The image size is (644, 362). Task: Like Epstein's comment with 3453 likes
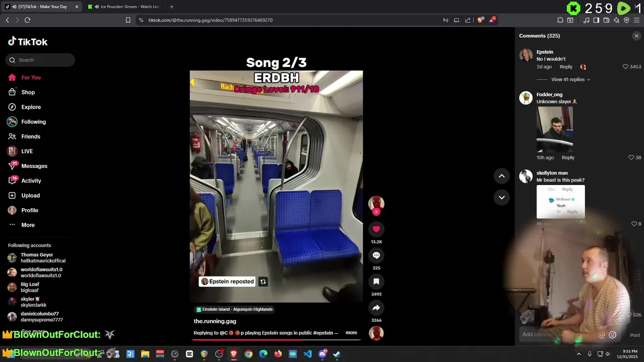click(x=625, y=67)
